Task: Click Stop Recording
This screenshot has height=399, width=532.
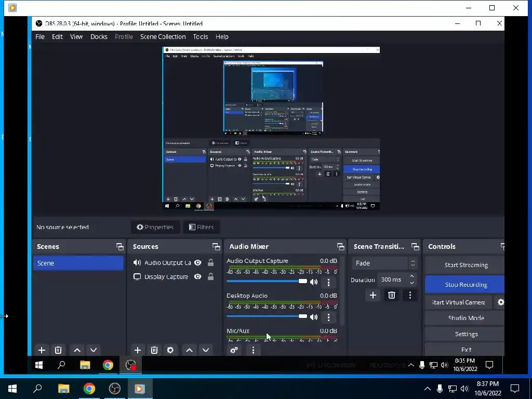Action: 464,284
